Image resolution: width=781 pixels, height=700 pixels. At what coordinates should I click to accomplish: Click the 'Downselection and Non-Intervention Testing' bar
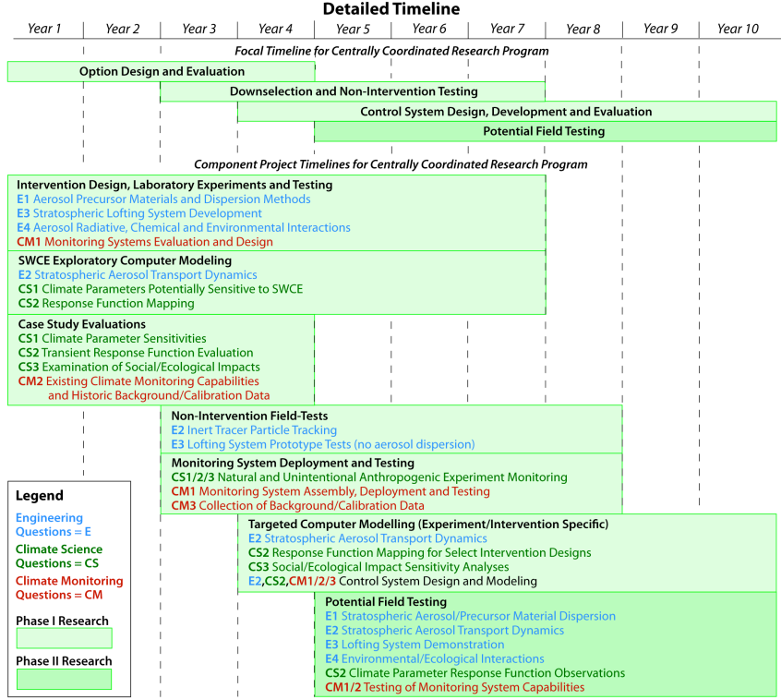(353, 91)
